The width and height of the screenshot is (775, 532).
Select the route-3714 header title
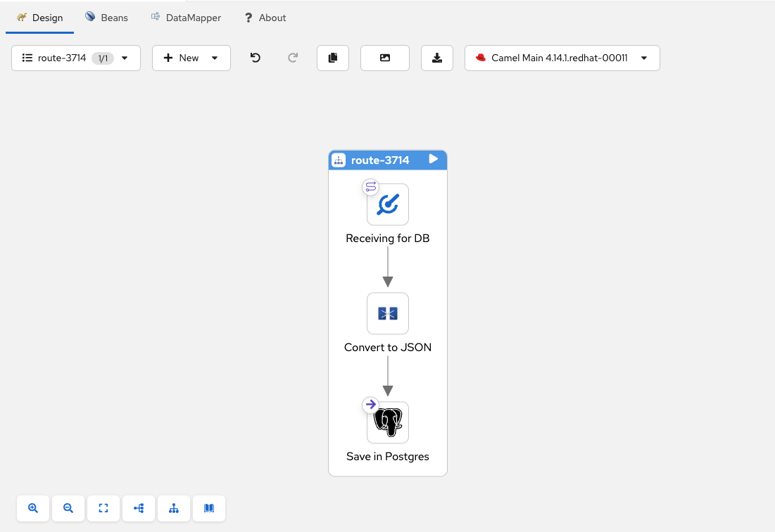pos(380,160)
